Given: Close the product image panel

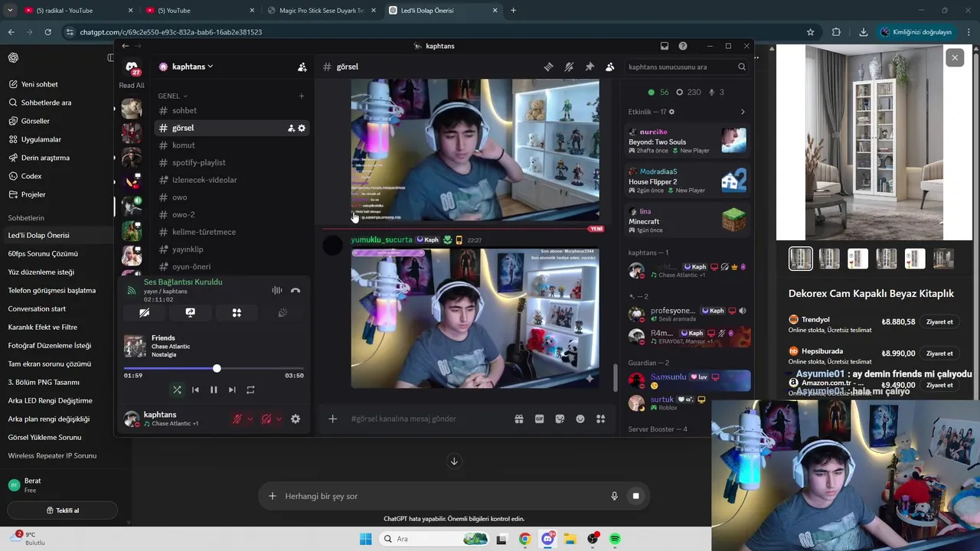Looking at the screenshot, I should tap(954, 57).
